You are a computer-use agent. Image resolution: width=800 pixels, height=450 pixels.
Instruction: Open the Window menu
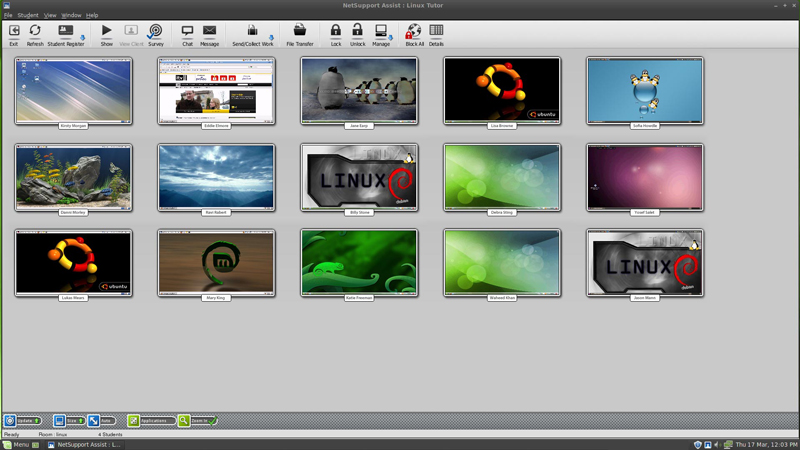coord(71,16)
